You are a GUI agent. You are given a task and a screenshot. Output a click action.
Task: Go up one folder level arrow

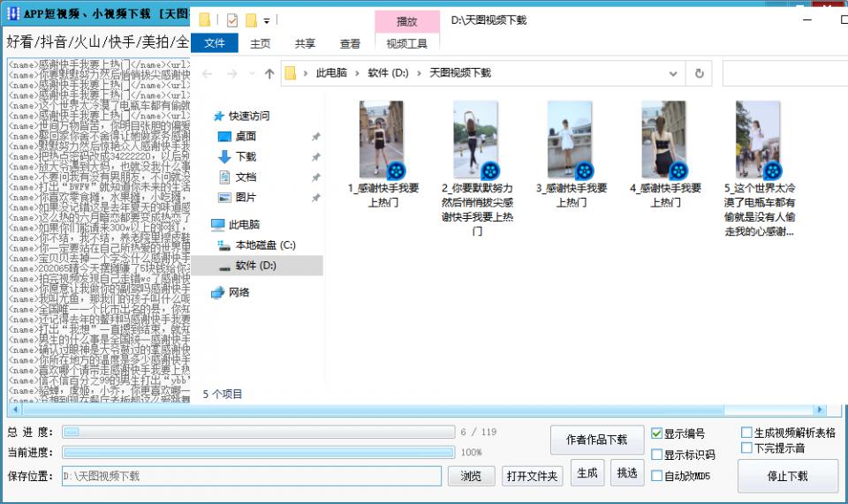(x=269, y=73)
